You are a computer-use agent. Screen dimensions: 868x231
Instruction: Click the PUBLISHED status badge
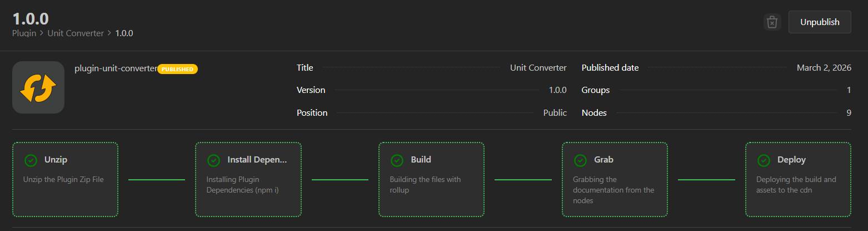[178, 70]
